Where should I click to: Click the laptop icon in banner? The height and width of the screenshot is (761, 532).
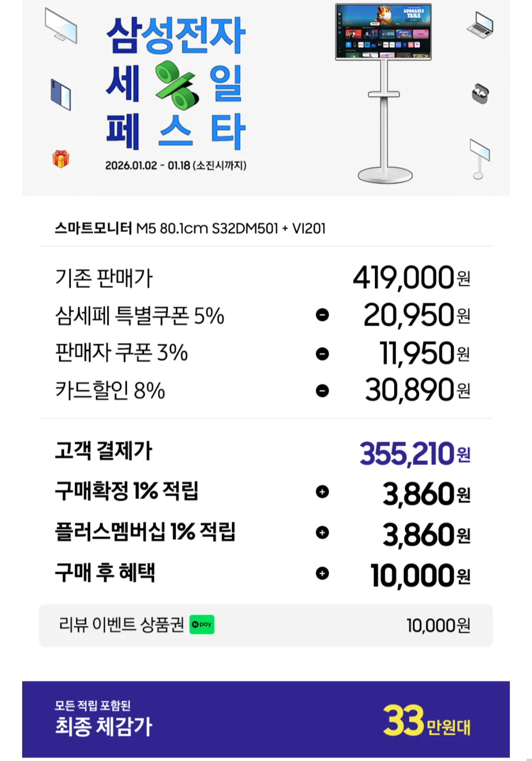480,25
